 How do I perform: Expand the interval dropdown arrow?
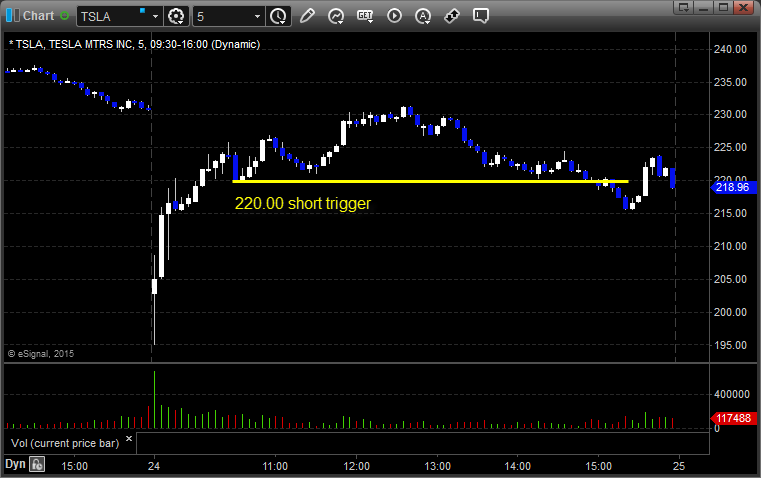click(258, 16)
